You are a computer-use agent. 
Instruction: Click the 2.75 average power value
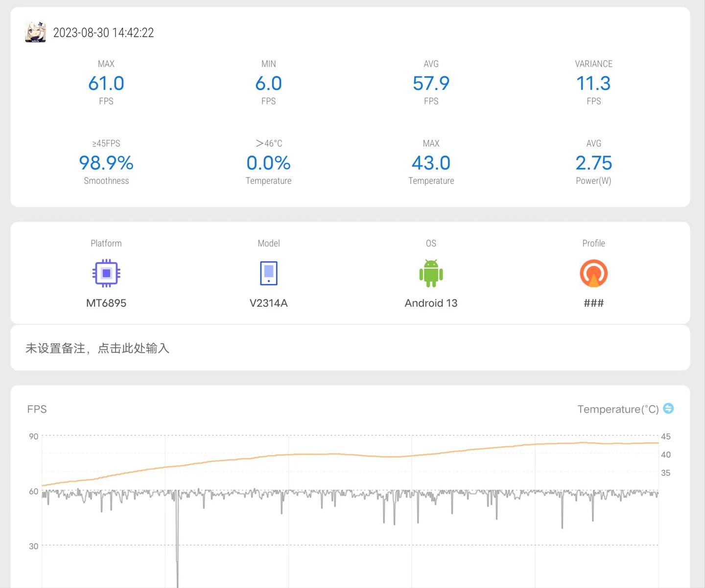click(593, 163)
